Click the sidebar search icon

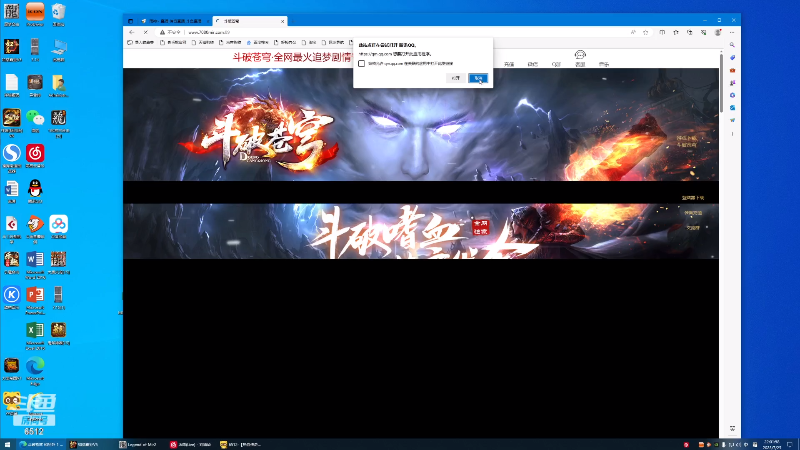click(x=732, y=45)
